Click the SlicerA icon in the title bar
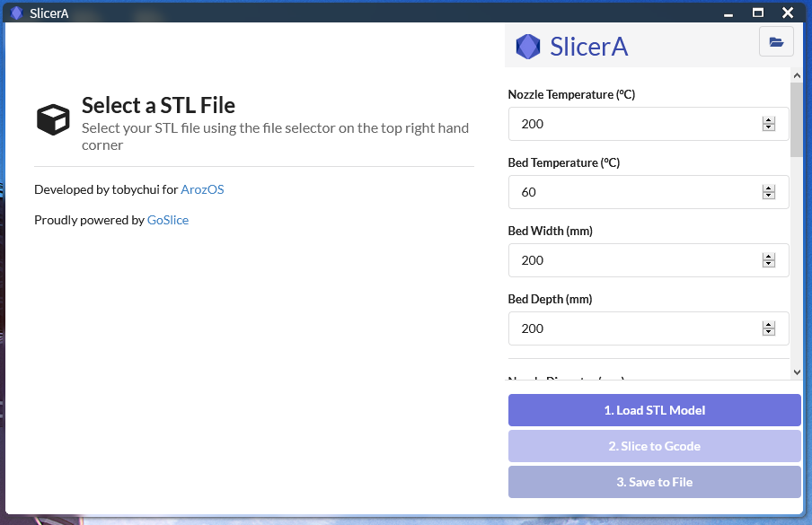The width and height of the screenshot is (812, 525). click(16, 13)
